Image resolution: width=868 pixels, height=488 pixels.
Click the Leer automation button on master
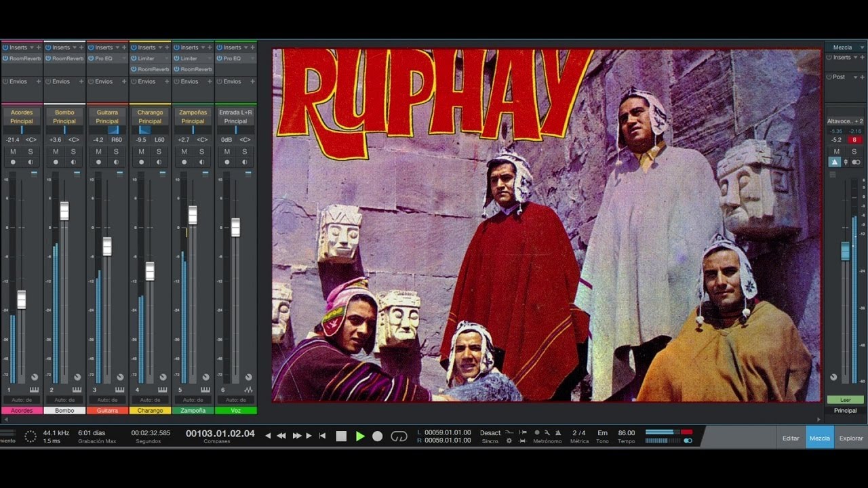845,400
